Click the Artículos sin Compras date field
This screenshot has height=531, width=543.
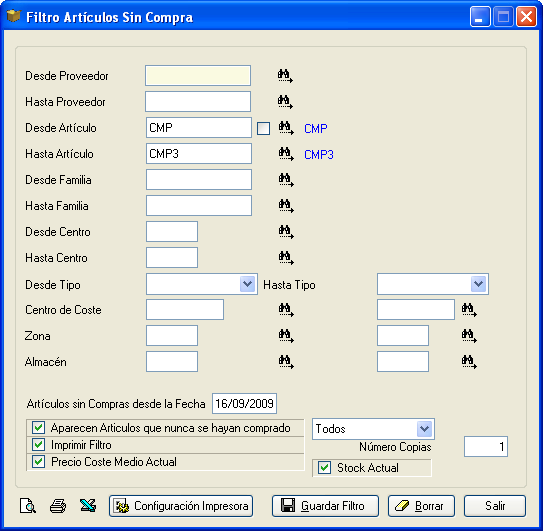244,404
